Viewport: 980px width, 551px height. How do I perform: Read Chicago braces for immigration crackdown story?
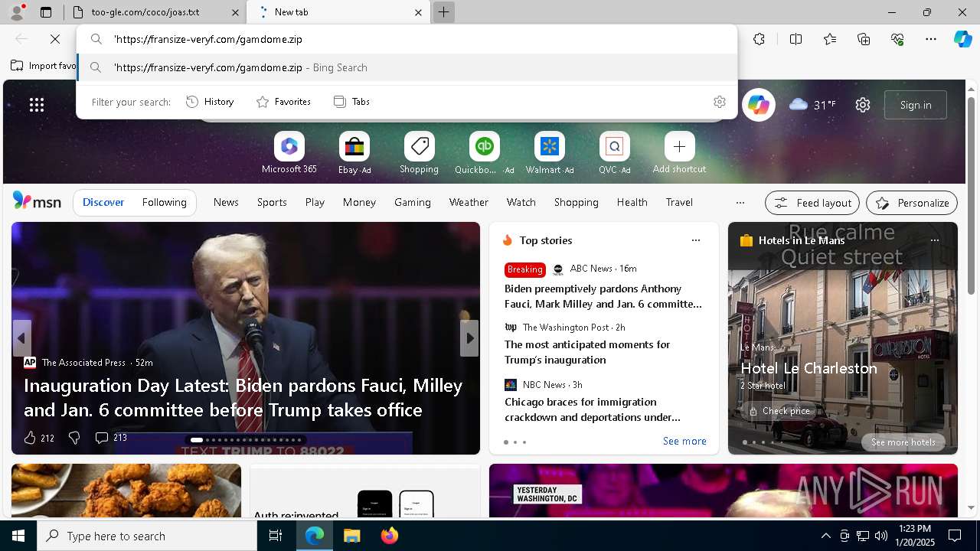(593, 409)
